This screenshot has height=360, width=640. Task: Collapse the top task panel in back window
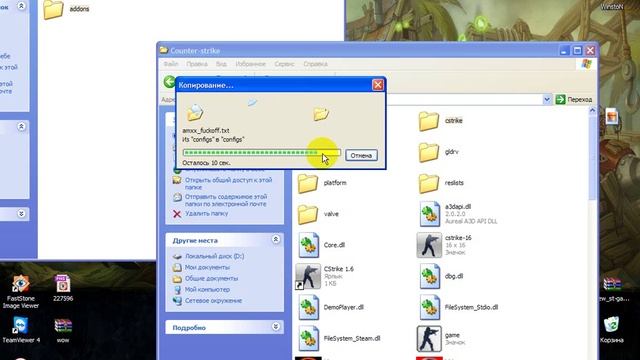pyautogui.click(x=21, y=6)
